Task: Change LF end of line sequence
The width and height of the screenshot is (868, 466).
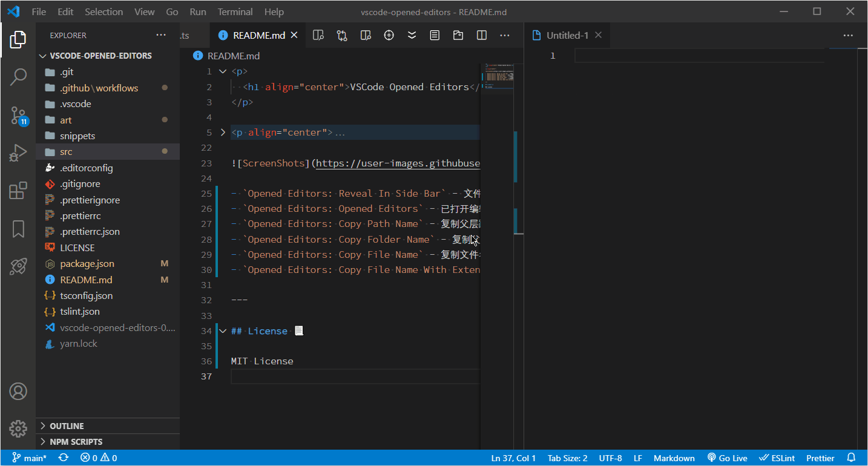Action: pos(638,458)
